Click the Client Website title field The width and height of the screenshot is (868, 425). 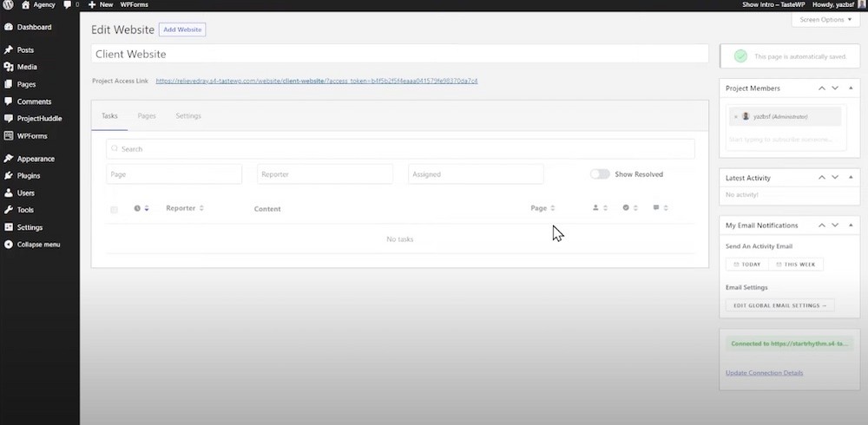click(399, 54)
